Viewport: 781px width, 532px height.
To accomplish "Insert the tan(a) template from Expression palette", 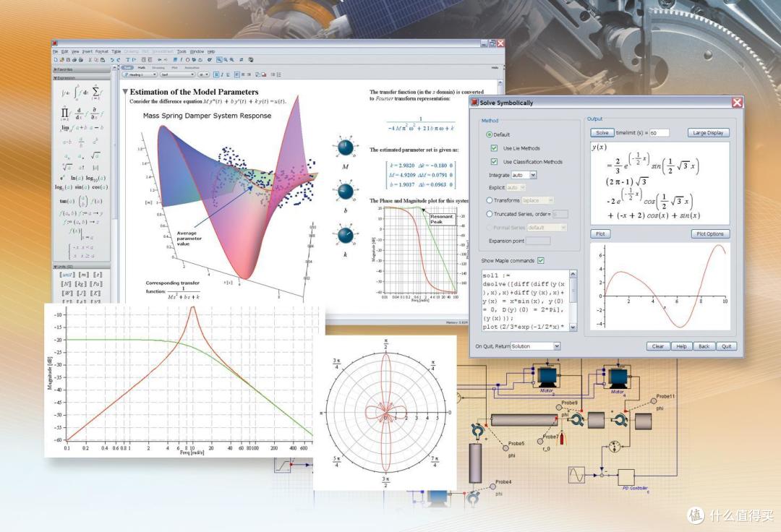I will pos(67,201).
